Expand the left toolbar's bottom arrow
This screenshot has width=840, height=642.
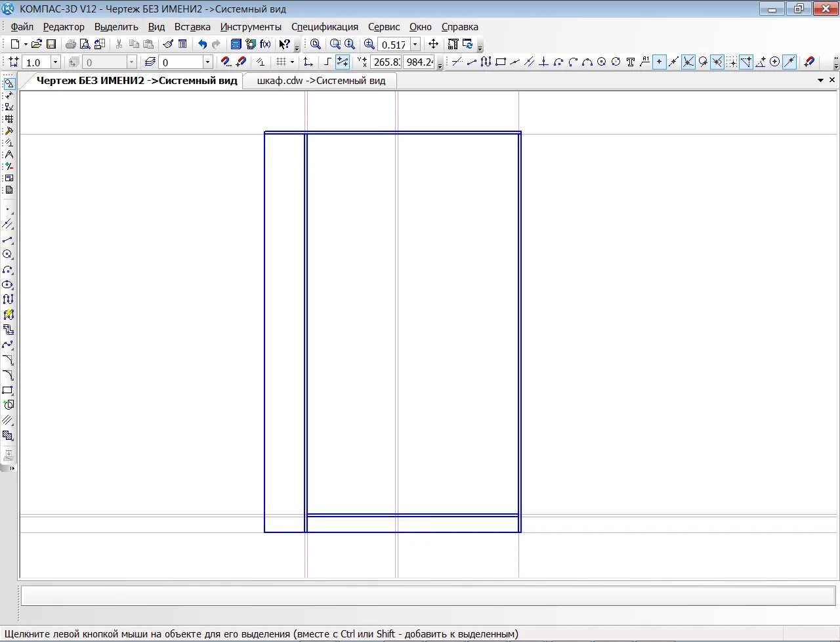[12, 468]
